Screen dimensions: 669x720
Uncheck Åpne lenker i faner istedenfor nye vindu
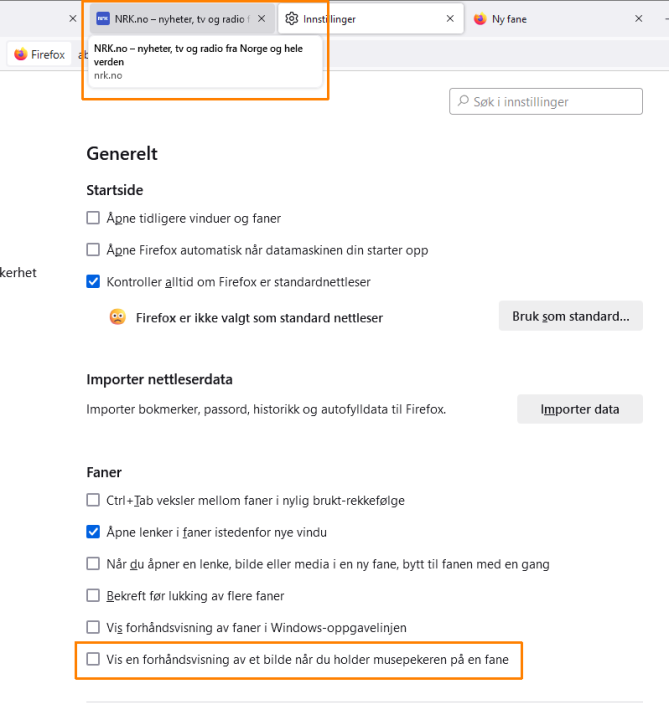point(93,532)
